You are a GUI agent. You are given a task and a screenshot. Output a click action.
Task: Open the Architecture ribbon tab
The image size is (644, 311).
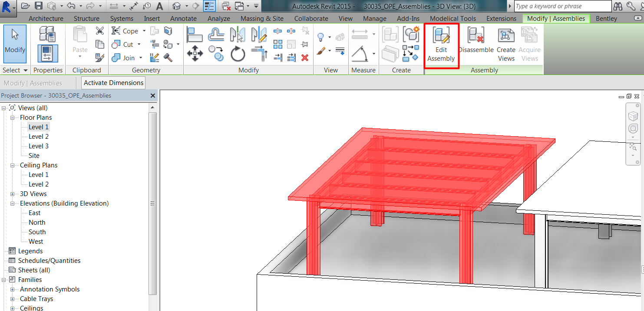(x=46, y=19)
